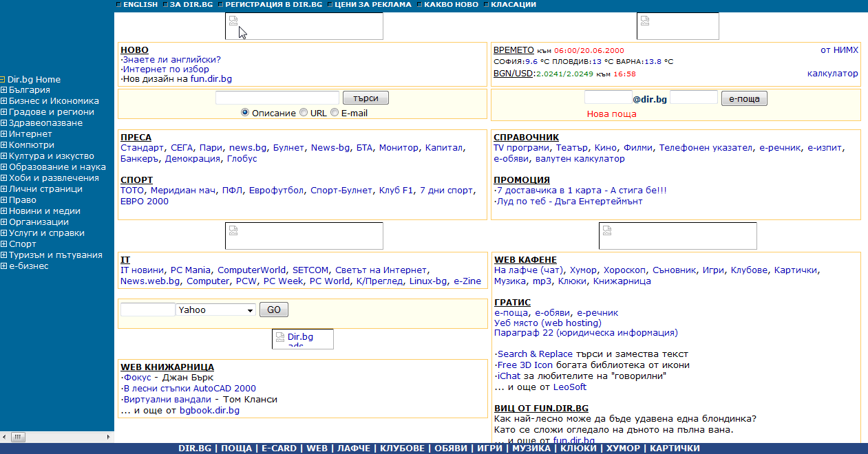
Task: Open the bgbook.dir.bg link
Action: click(x=209, y=411)
